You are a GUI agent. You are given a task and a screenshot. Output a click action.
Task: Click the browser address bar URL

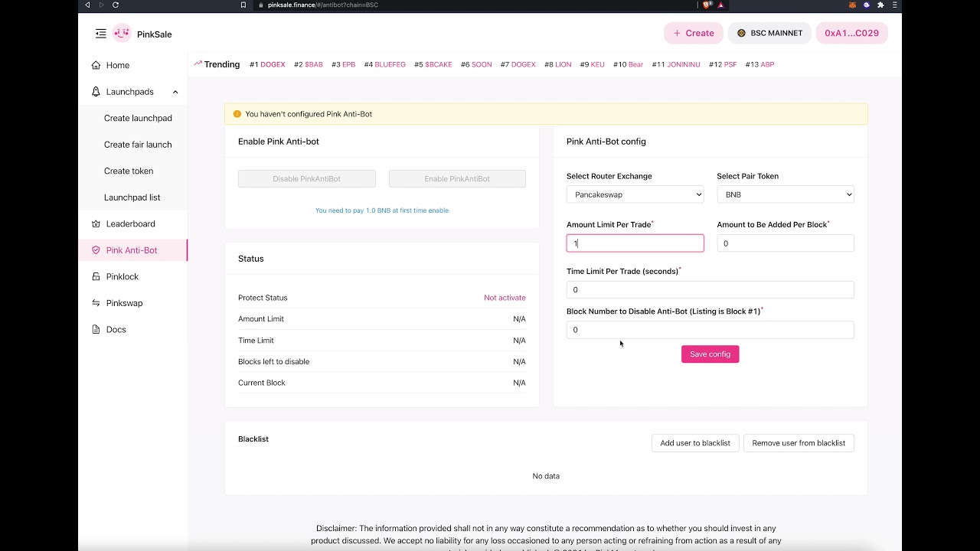pyautogui.click(x=323, y=5)
